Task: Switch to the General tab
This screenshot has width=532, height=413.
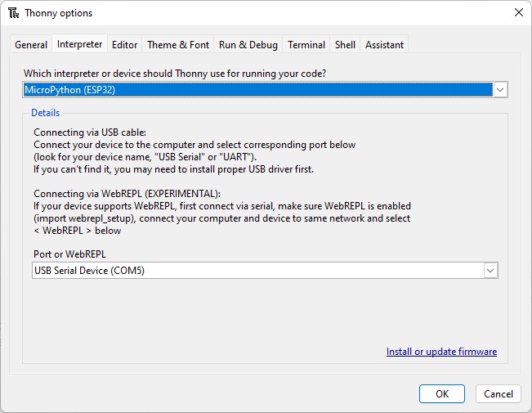Action: pyautogui.click(x=31, y=44)
